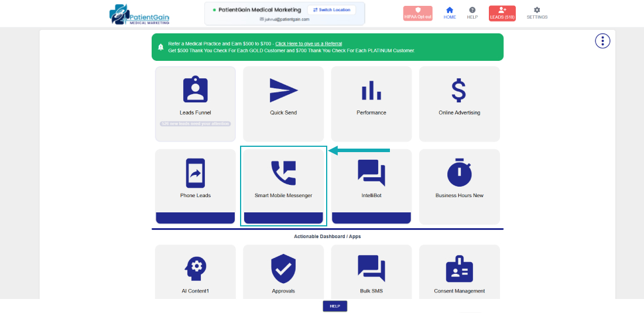Click the Switch Location button
644x313 pixels.
(331, 10)
